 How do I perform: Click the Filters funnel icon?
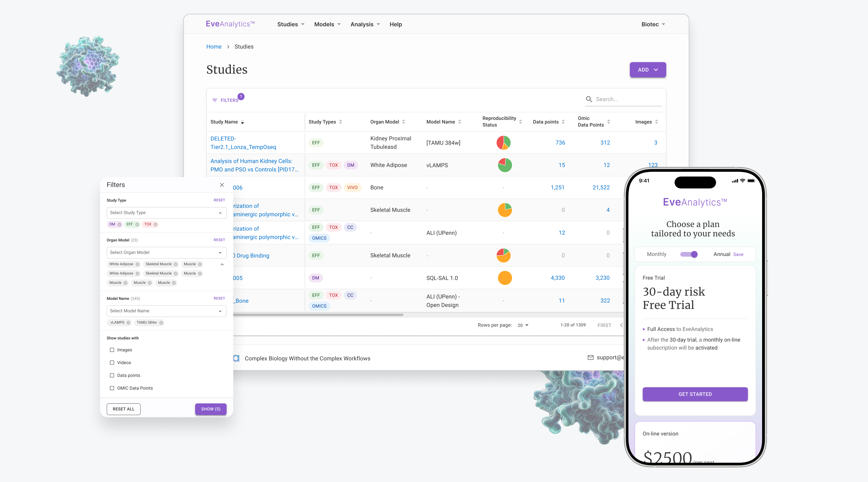pos(215,100)
